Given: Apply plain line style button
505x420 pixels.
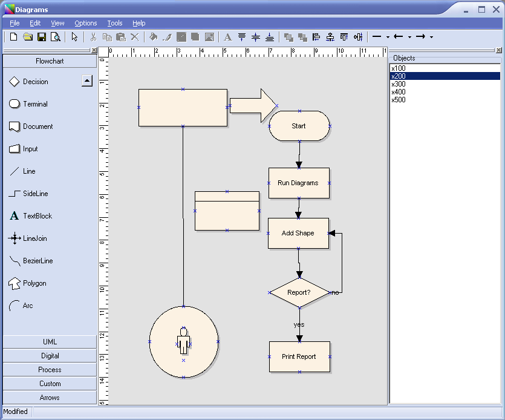Looking at the screenshot, I should pyautogui.click(x=377, y=37).
